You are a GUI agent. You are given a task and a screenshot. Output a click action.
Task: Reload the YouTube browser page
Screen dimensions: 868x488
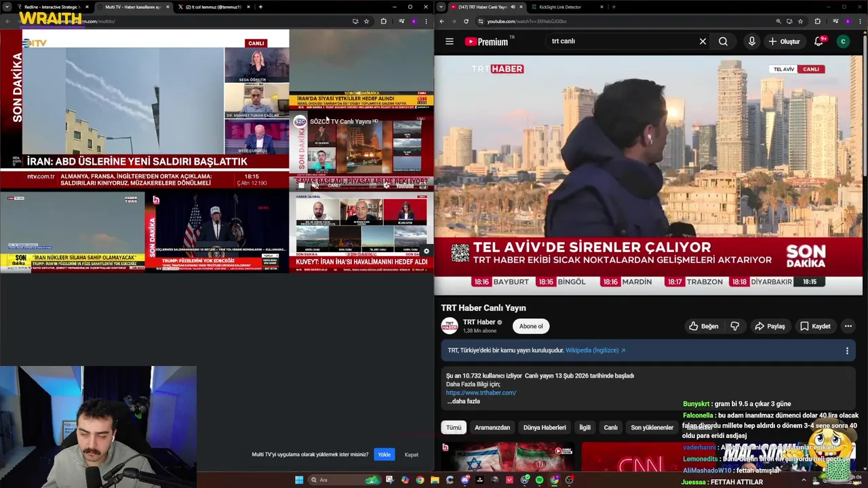pyautogui.click(x=466, y=21)
